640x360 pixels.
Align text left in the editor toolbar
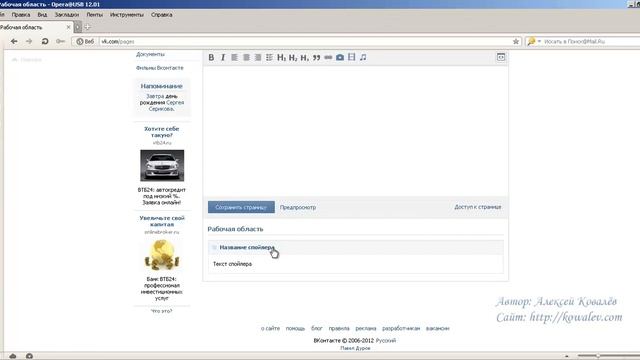pos(234,58)
